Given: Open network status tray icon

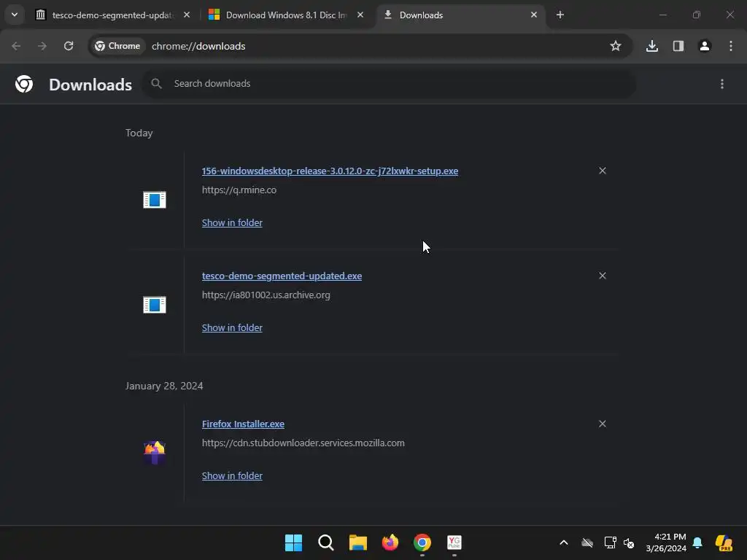Looking at the screenshot, I should (611, 542).
